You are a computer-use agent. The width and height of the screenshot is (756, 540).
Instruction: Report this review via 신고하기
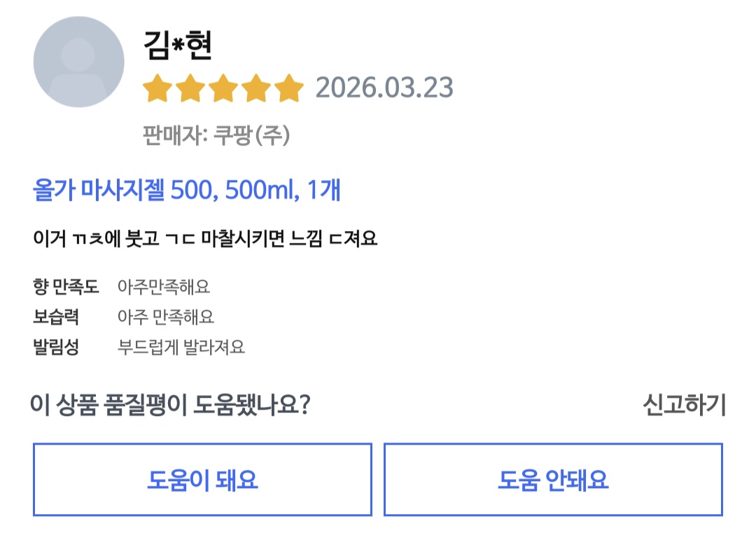684,405
